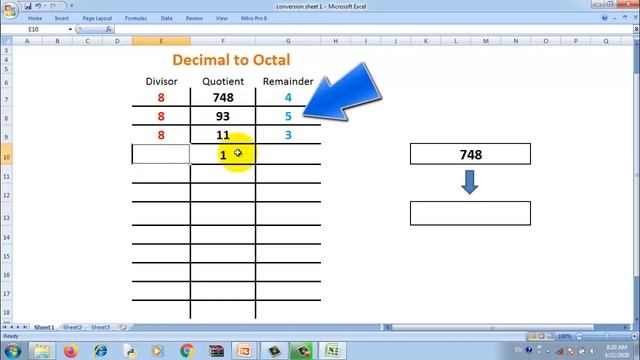The height and width of the screenshot is (360, 640).
Task: Open Google Chrome from the taskbar
Action: coord(187,351)
